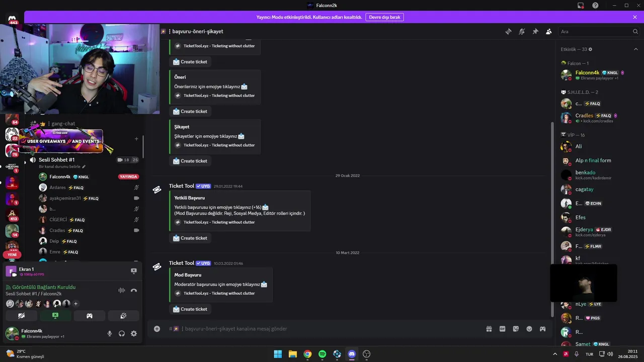Open the Windows help question-mark icon
The height and width of the screenshot is (362, 644).
pyautogui.click(x=595, y=6)
